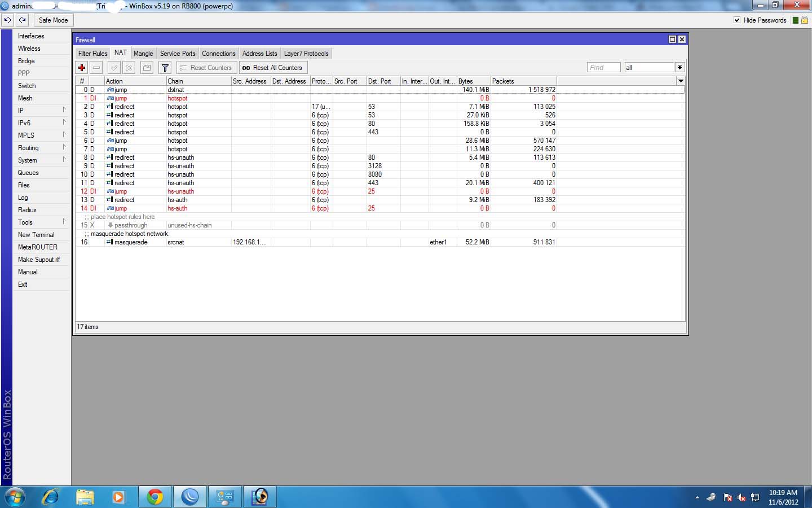
Task: Open the Wireless menu item
Action: (42, 49)
